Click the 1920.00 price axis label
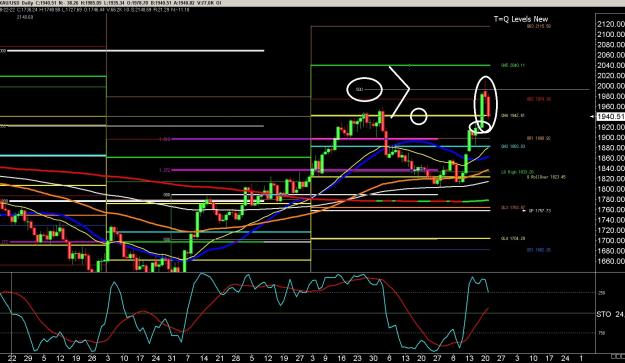This screenshot has height=363, width=625. [611, 127]
